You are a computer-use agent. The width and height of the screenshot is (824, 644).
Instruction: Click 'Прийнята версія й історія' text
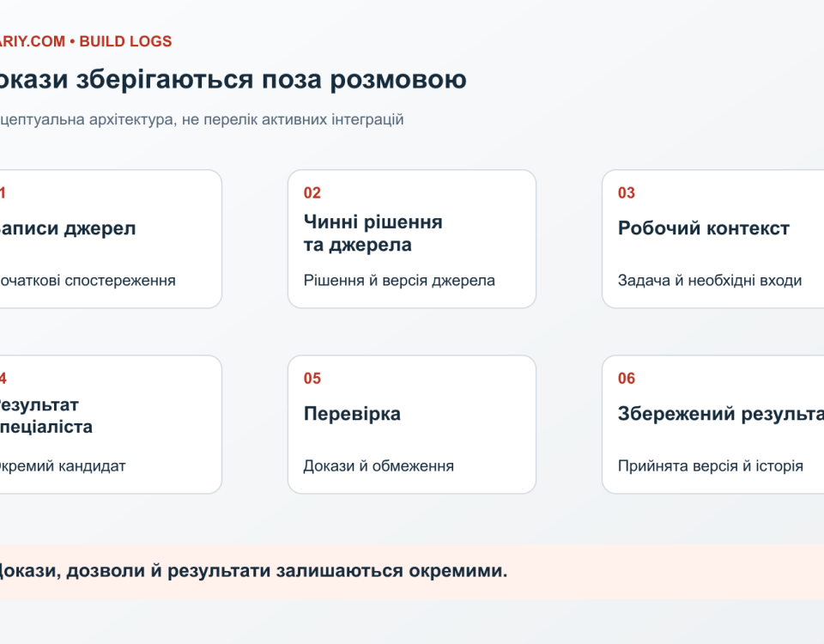(x=711, y=466)
